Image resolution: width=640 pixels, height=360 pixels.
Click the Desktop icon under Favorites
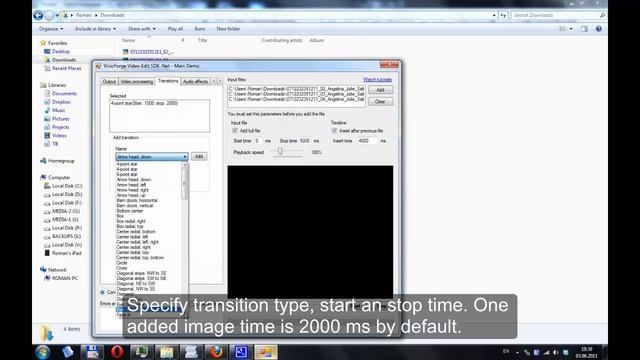coord(47,51)
